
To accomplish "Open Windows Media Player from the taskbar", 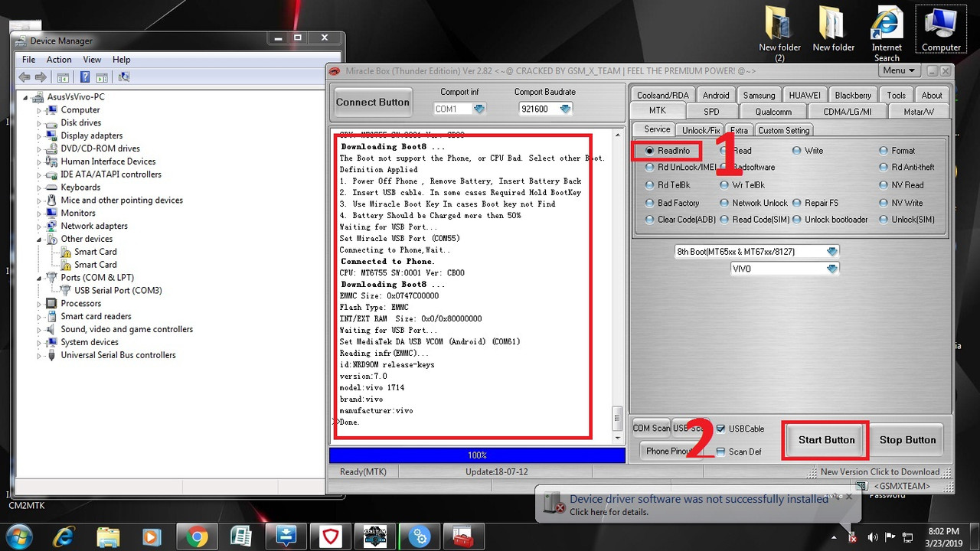I will click(152, 536).
